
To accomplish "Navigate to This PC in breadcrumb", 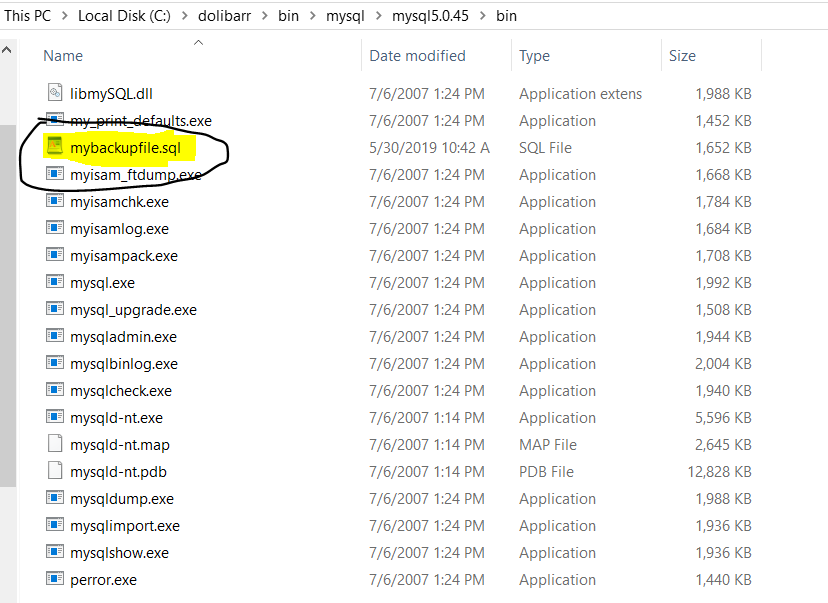I will pyautogui.click(x=27, y=16).
